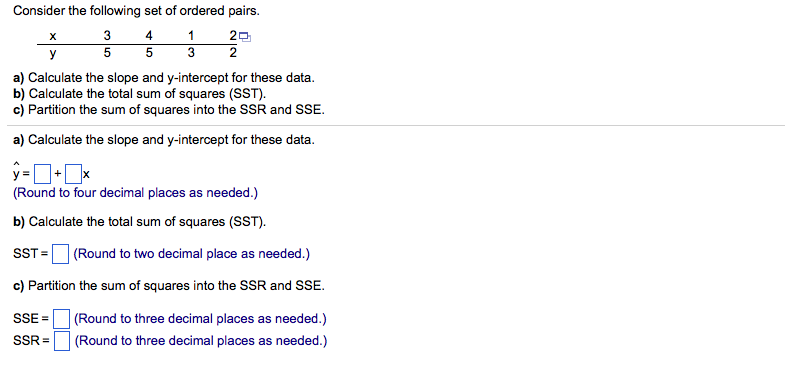Click the SSR 'Round to three decimal places' hint
The width and height of the screenshot is (785, 365).
[201, 341]
